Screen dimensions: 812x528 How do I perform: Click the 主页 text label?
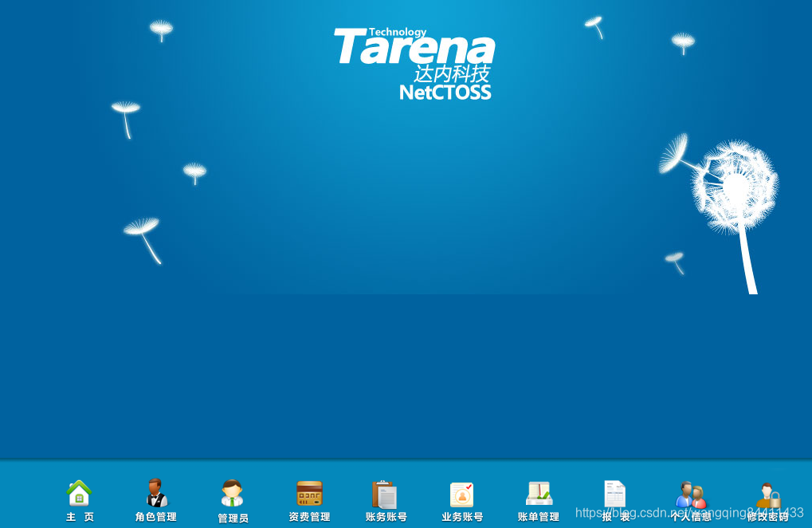[x=80, y=517]
